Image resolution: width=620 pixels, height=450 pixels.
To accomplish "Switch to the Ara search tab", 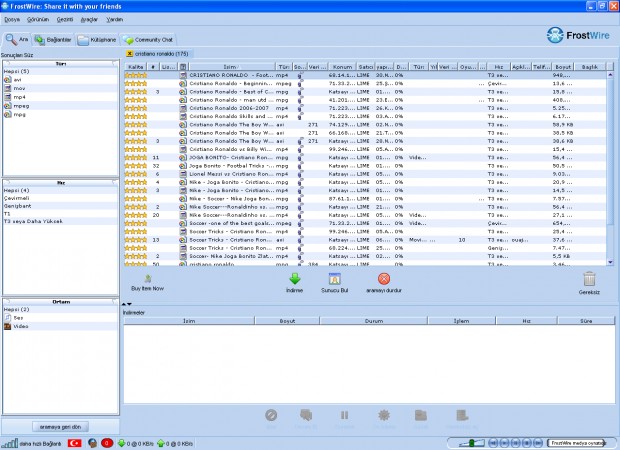I will pos(17,40).
